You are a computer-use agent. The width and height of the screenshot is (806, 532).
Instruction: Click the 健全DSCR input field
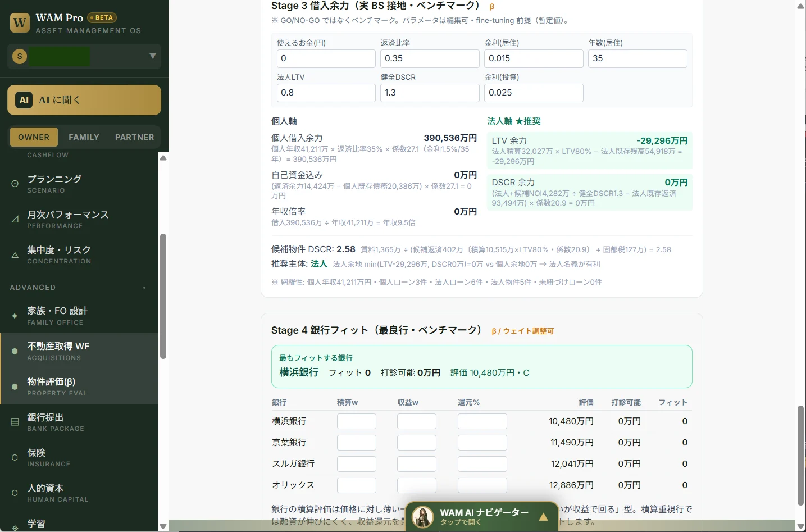click(x=430, y=93)
